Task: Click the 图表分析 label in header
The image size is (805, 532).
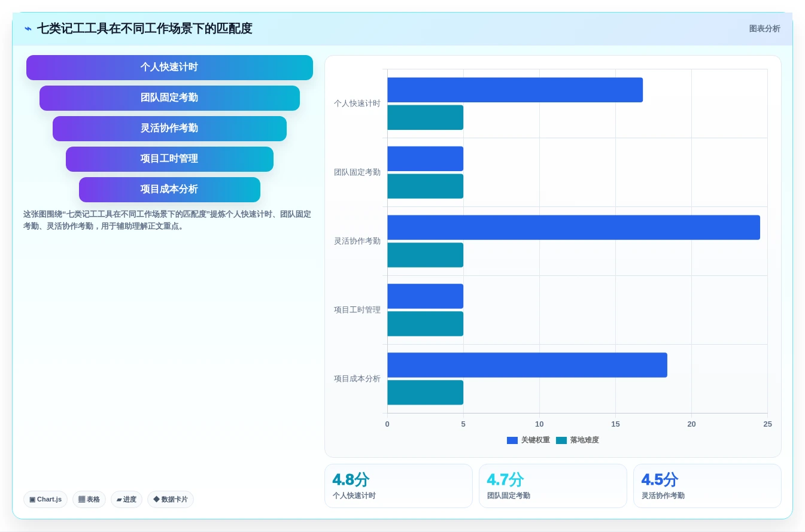Action: pos(764,29)
